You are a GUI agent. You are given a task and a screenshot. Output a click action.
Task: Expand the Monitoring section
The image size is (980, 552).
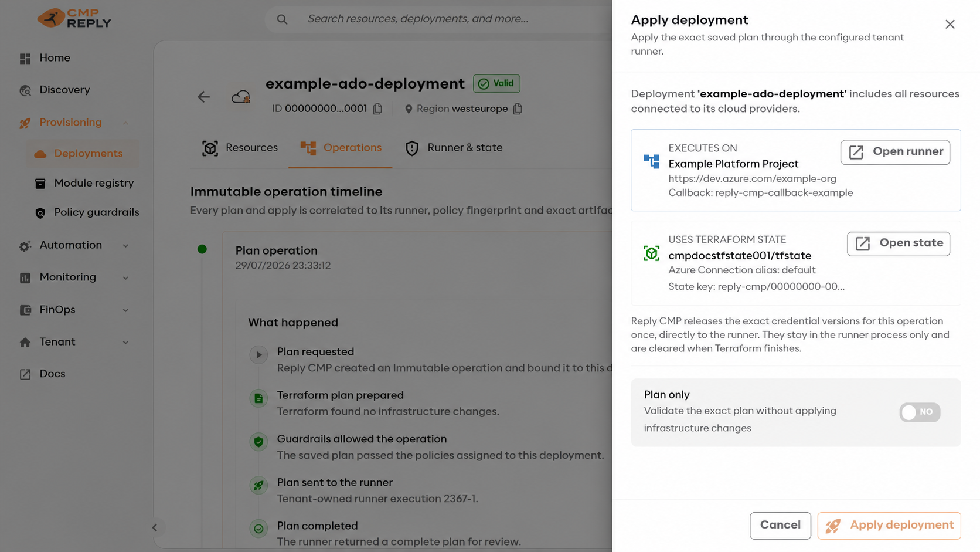[x=125, y=277]
